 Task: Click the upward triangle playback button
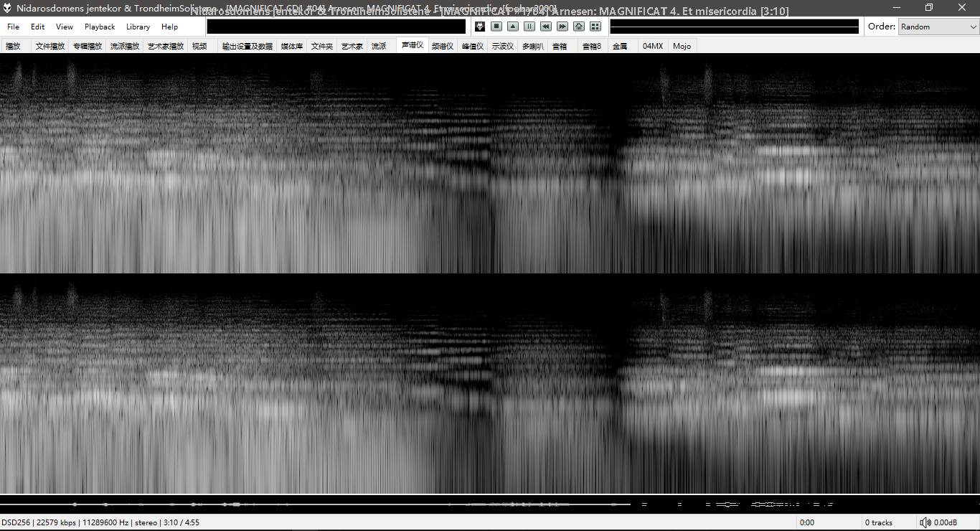pyautogui.click(x=513, y=27)
